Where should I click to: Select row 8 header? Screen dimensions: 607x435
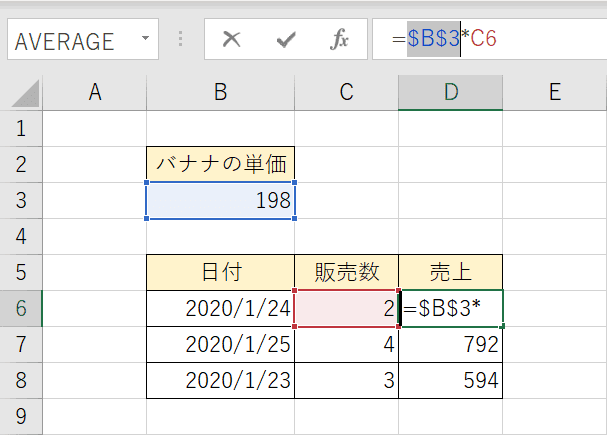21,380
